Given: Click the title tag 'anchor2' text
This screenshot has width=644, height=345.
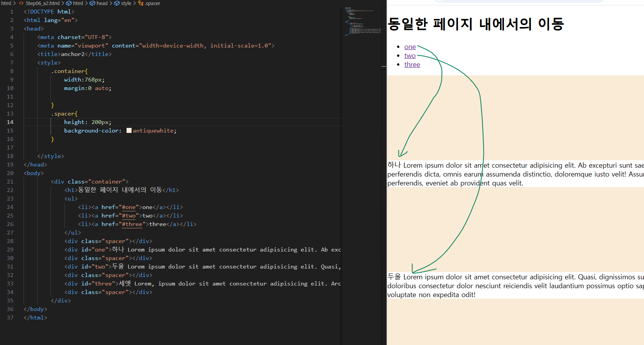Looking at the screenshot, I should [x=73, y=54].
